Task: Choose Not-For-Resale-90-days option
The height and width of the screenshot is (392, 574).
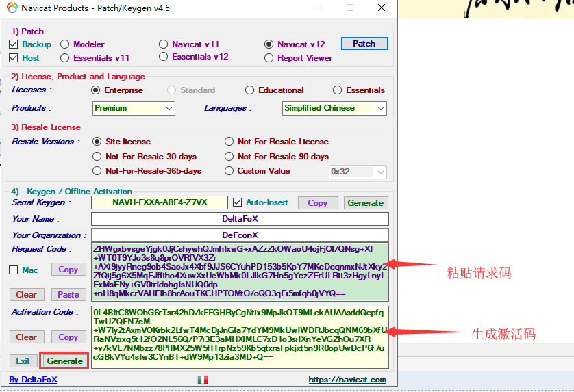Action: 229,157
